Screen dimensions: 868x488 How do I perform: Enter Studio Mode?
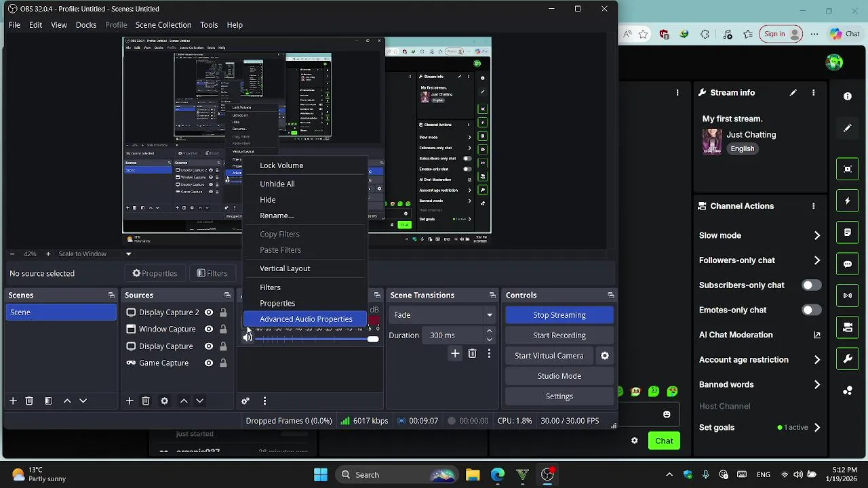(x=559, y=376)
